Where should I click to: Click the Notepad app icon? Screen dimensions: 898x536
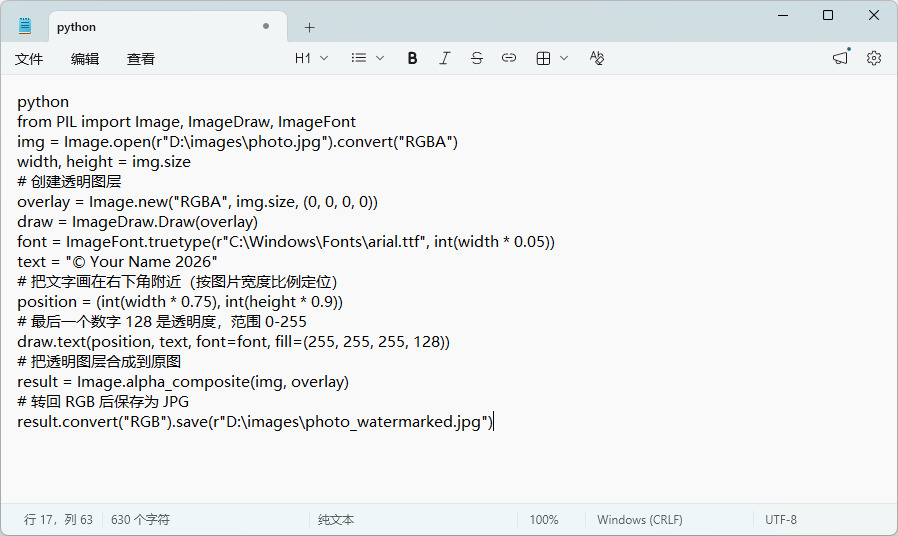(x=25, y=26)
